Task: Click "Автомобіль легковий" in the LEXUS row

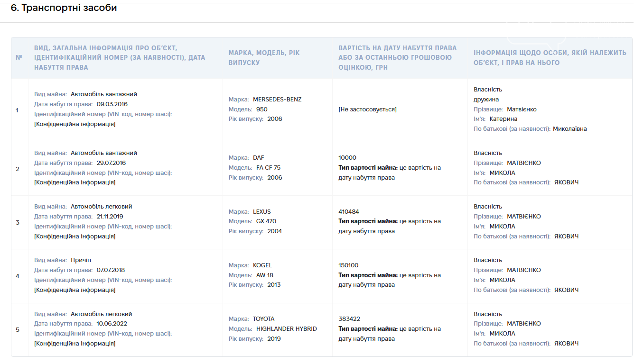Action: tap(102, 206)
